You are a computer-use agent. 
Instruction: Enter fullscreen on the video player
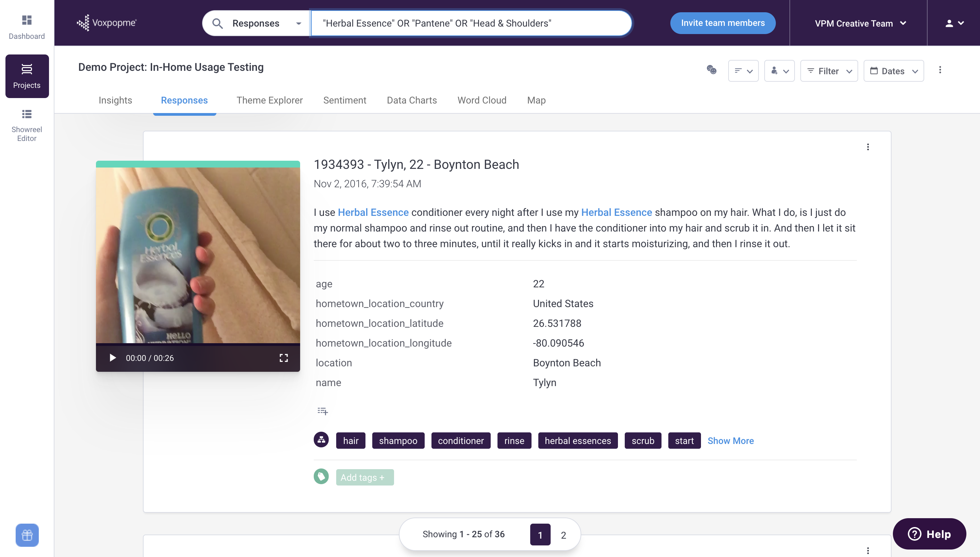283,358
